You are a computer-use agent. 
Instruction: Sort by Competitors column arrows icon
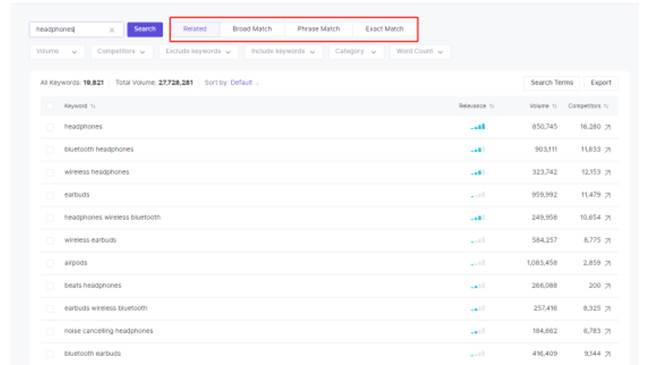[x=606, y=106]
